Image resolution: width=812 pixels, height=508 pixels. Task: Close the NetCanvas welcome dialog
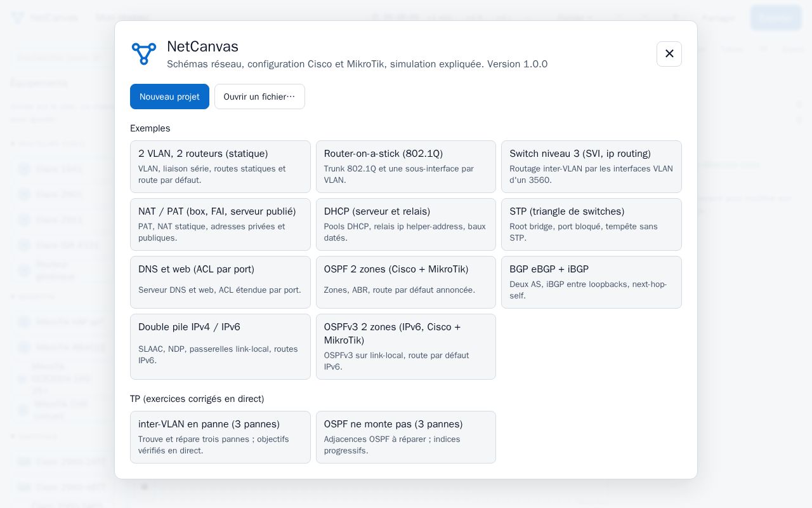click(669, 54)
